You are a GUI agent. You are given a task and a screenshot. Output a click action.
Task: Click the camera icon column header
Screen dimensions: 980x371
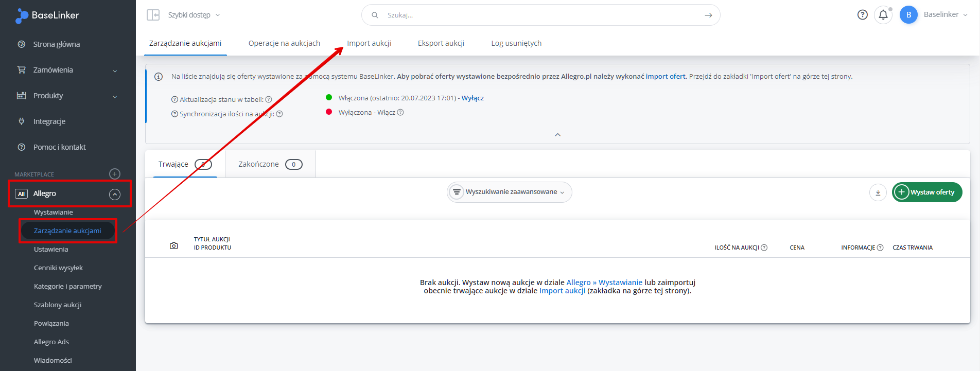[174, 246]
